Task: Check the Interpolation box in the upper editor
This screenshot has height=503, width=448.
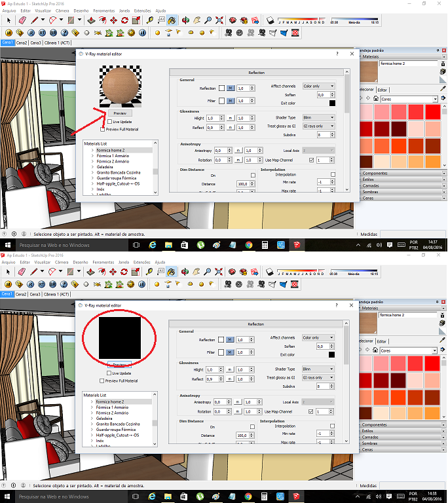Action: [333, 174]
